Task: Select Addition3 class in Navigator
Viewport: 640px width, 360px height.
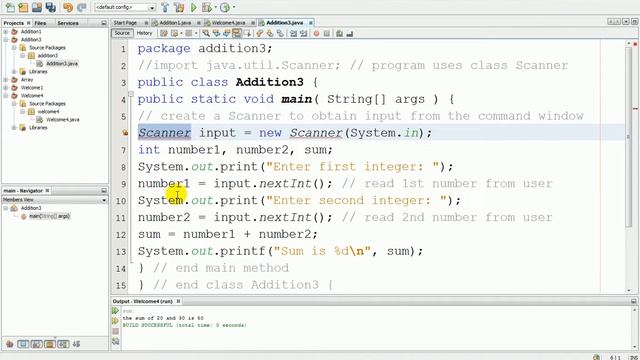Action: [x=31, y=208]
